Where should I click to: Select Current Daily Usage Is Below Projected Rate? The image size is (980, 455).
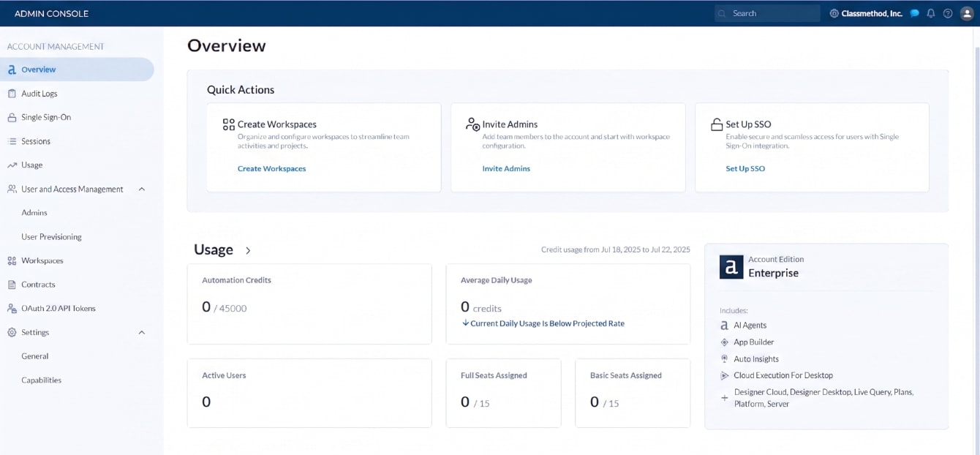click(545, 323)
